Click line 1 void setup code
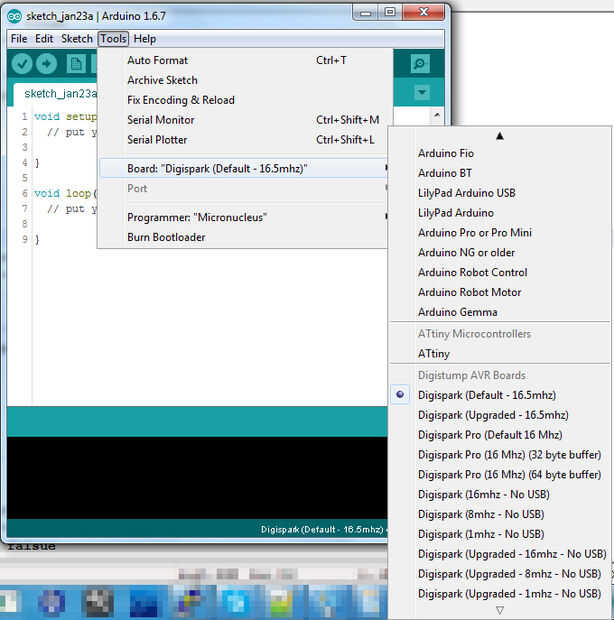Screen dimensions: 614x620 65,117
